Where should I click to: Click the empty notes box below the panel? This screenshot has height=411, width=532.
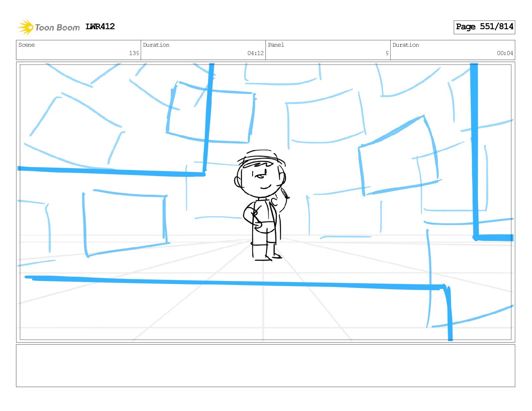click(x=265, y=366)
